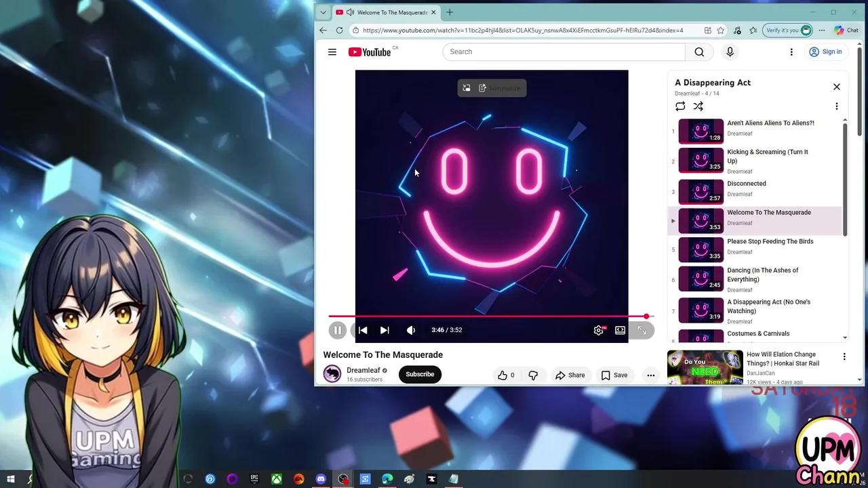This screenshot has height=488, width=868.
Task: Open Ubisoft Connect from the taskbar
Action: coord(210,479)
